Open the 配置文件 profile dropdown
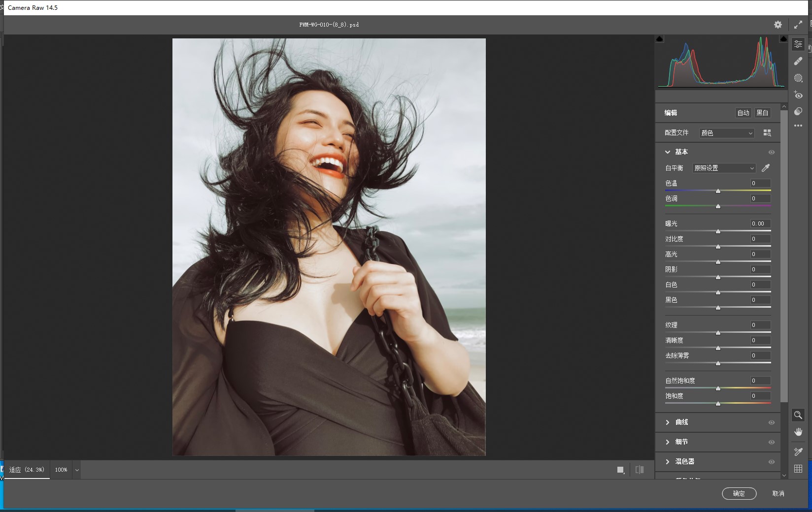This screenshot has width=812, height=512. [x=727, y=133]
